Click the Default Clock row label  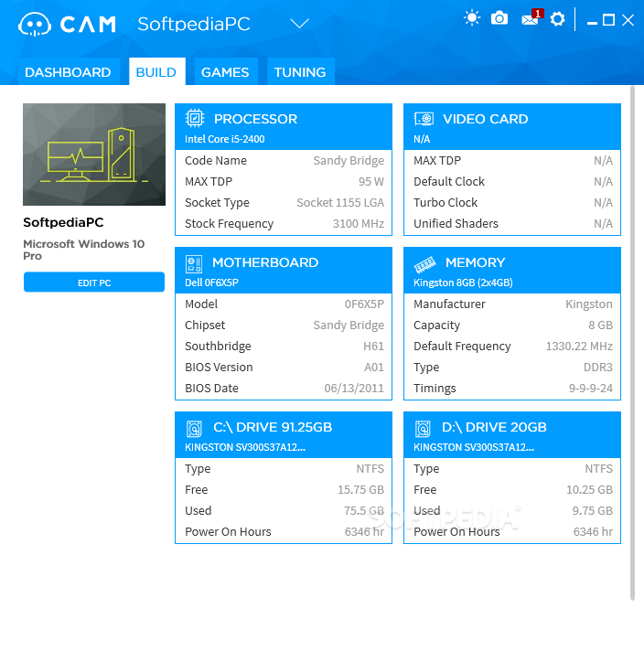point(449,181)
